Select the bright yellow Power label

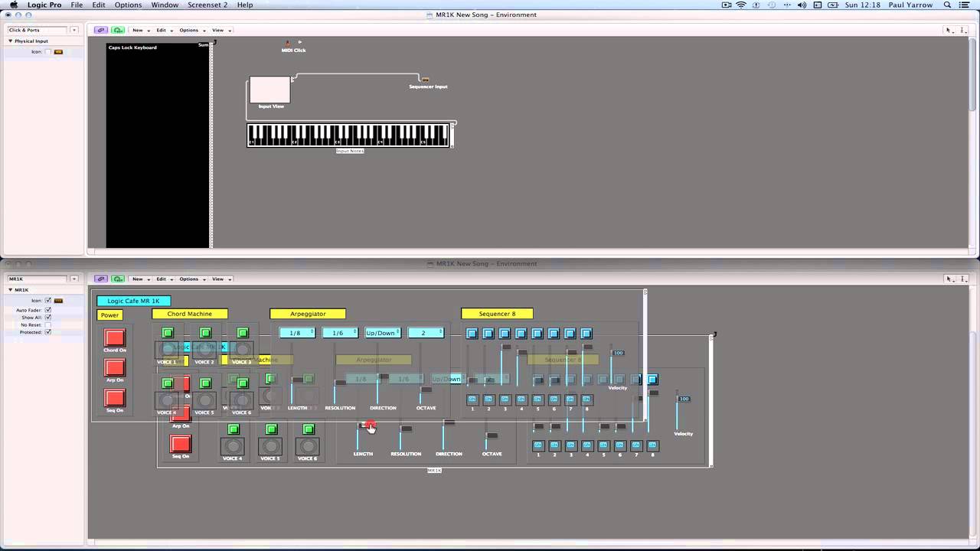pos(109,315)
